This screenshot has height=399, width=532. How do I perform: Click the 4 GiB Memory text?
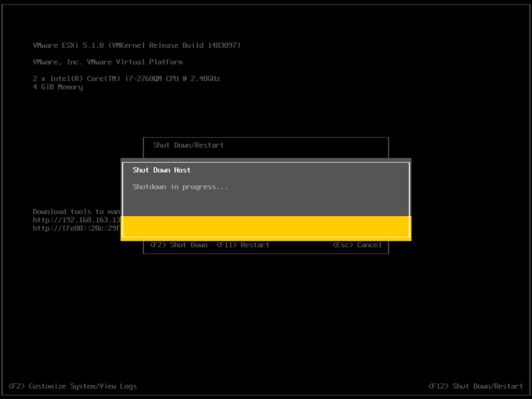click(x=58, y=87)
